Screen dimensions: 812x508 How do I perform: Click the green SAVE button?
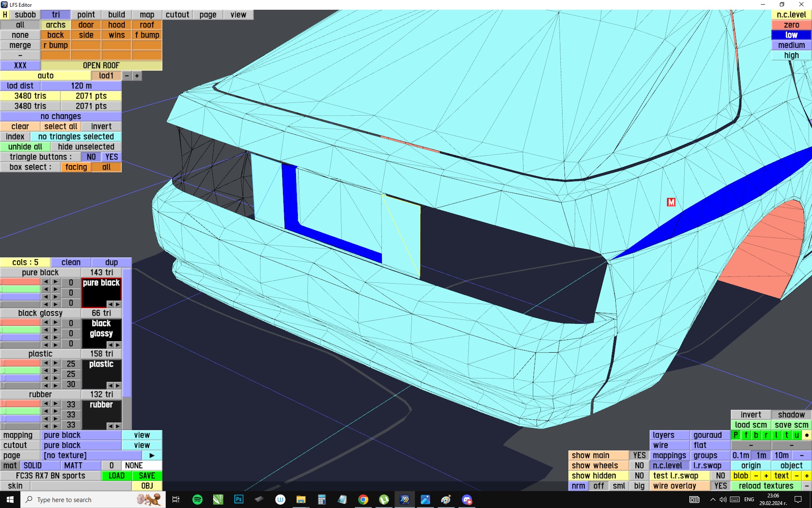coord(147,475)
